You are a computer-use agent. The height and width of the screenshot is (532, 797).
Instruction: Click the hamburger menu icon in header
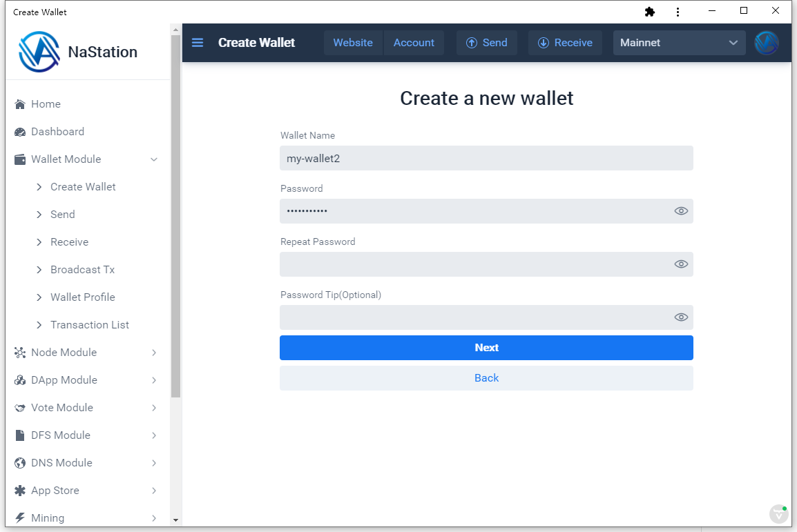(x=198, y=43)
